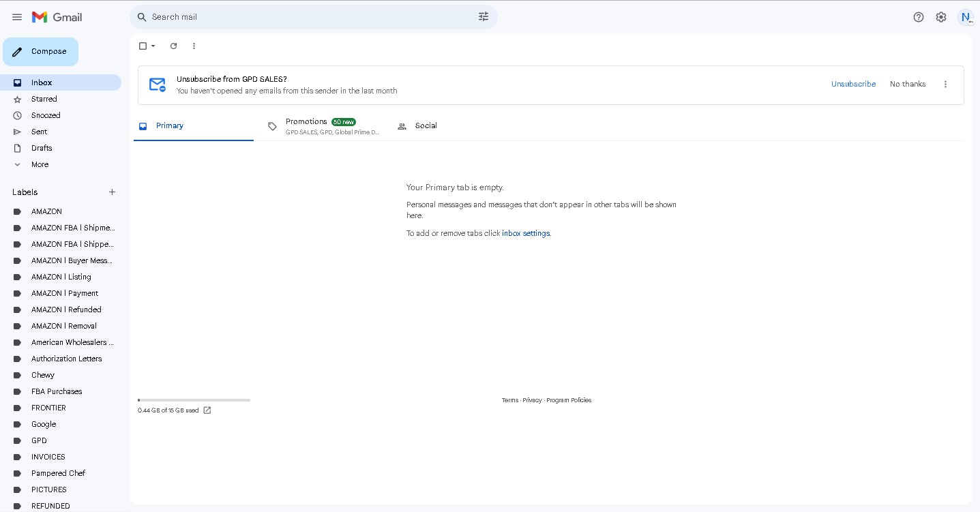Open the AMAZON | Listing label
The image size is (980, 512).
[x=61, y=277]
